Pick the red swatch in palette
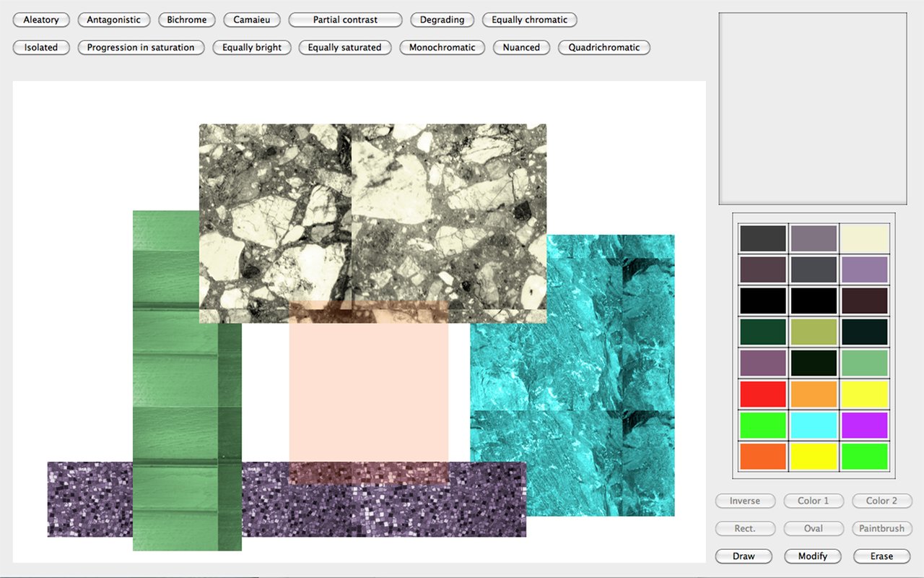The image size is (924, 578). tap(763, 394)
